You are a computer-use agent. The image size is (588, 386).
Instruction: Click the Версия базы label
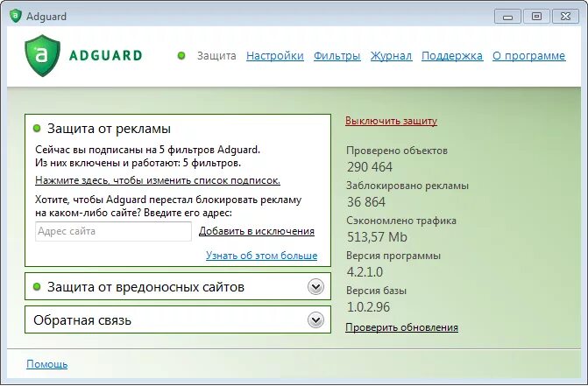coord(377,291)
